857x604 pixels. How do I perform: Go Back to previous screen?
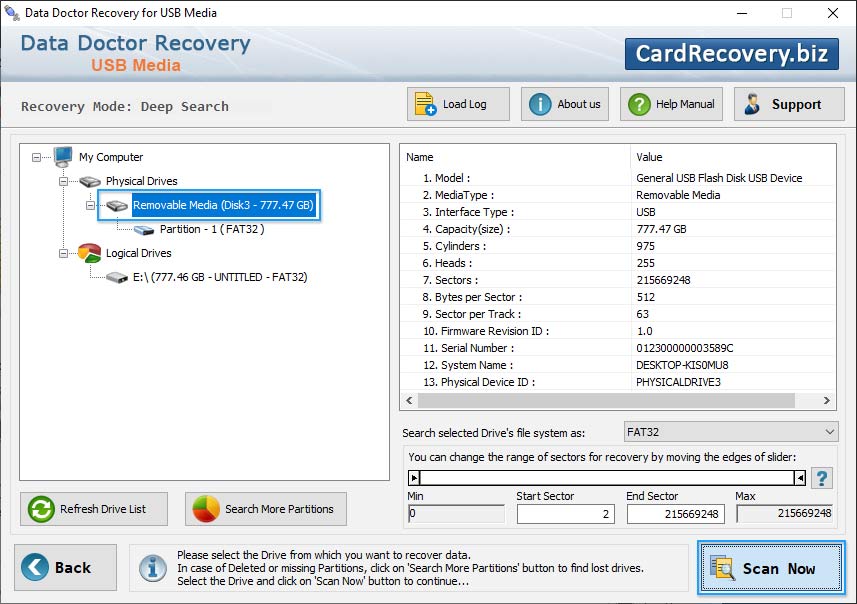tap(65, 567)
